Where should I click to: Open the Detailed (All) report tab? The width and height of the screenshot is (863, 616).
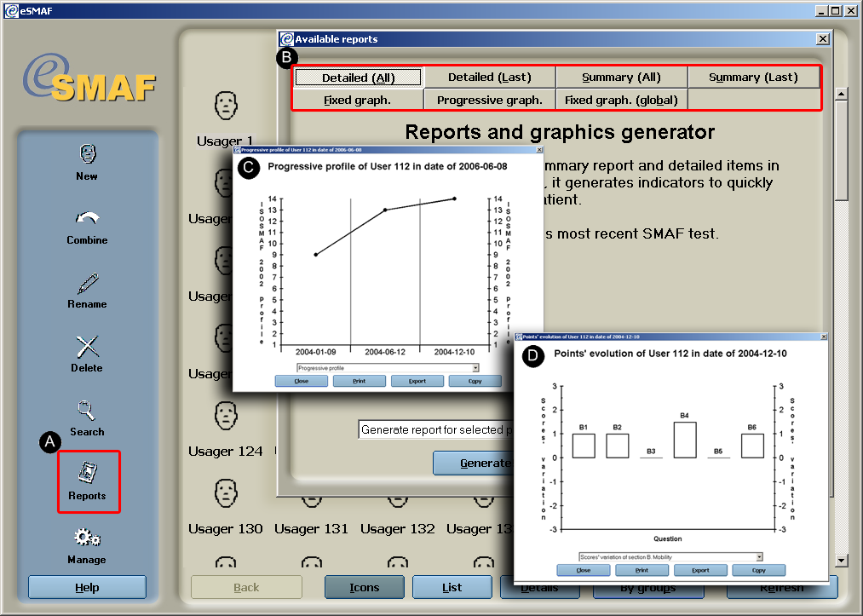359,78
